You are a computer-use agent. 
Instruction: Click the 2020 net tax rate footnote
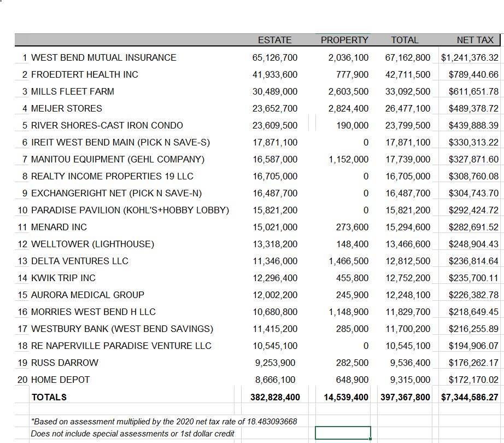click(164, 422)
